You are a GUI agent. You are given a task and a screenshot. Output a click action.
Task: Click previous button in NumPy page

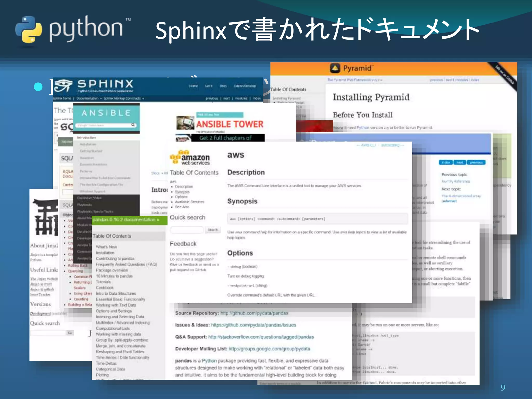pyautogui.click(x=476, y=163)
